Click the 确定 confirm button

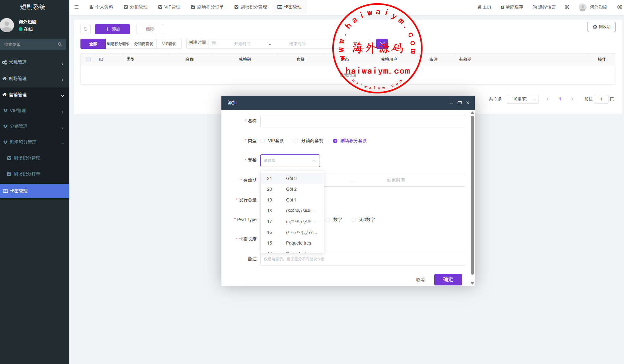pyautogui.click(x=448, y=279)
